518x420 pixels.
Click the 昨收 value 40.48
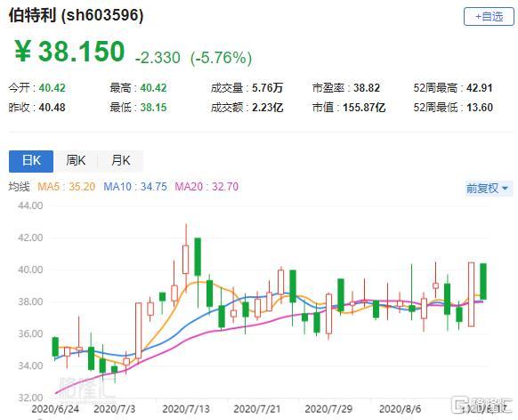(53, 108)
